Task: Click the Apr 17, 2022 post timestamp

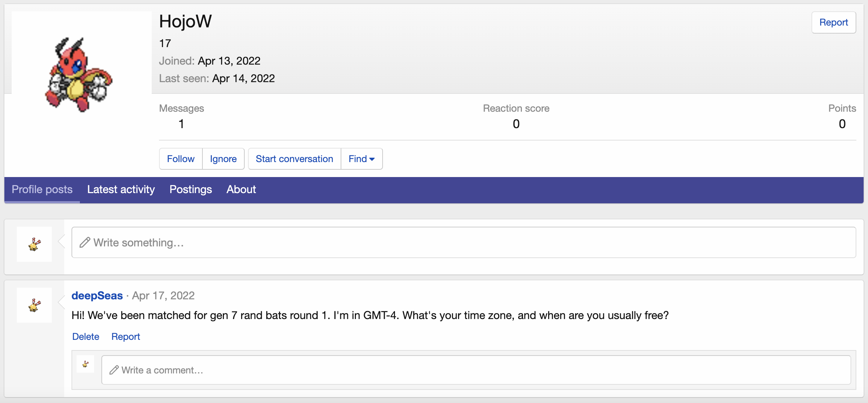Action: tap(163, 295)
